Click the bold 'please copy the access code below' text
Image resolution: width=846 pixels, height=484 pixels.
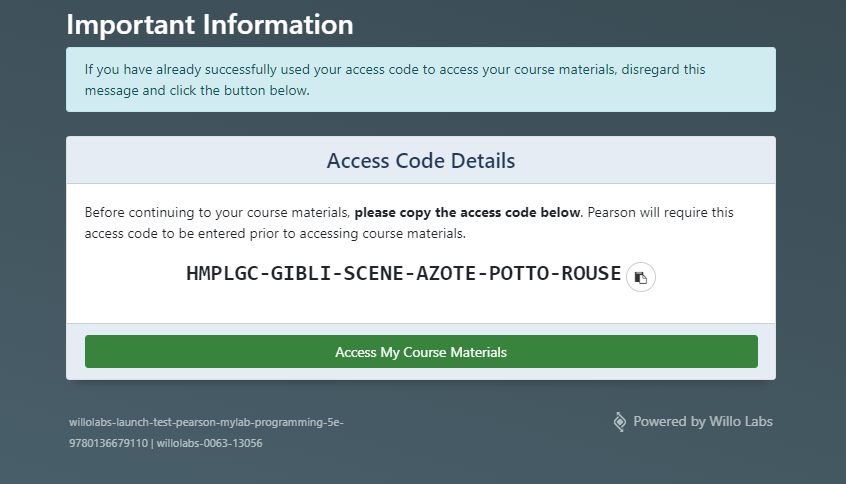[467, 213]
